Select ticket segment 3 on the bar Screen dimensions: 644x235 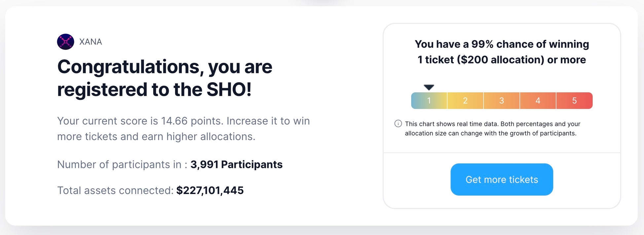click(x=501, y=100)
